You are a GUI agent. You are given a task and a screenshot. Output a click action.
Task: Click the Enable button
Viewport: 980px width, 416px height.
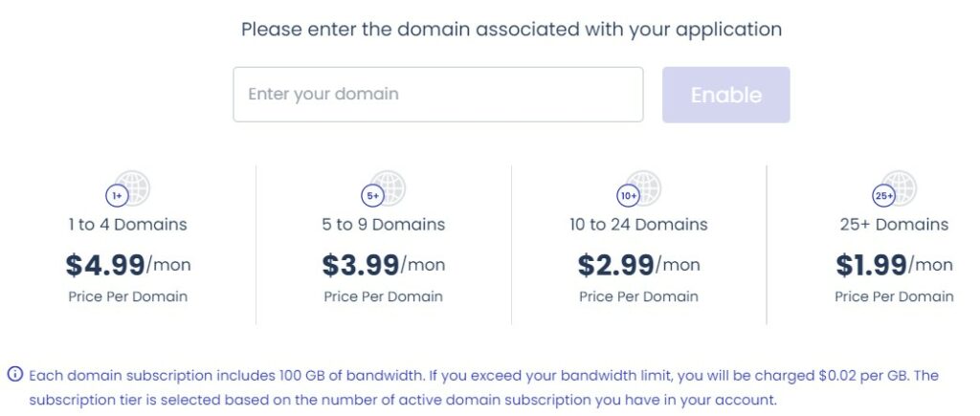click(726, 95)
